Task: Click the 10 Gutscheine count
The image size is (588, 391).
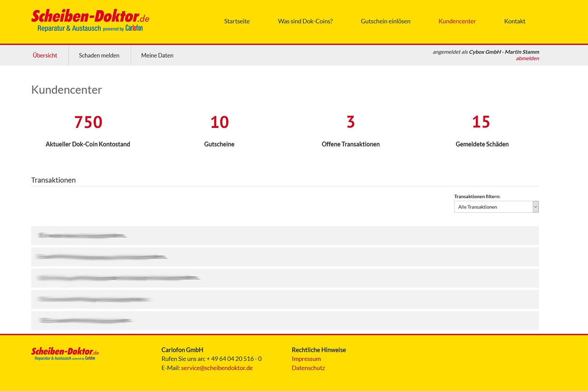Action: [219, 122]
